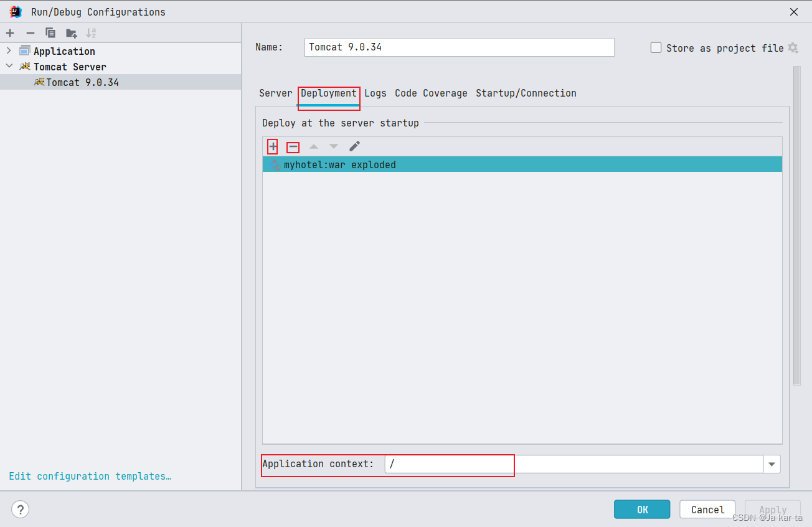812x527 pixels.
Task: Close the Run/Debug Configurations dialog
Action: point(794,12)
